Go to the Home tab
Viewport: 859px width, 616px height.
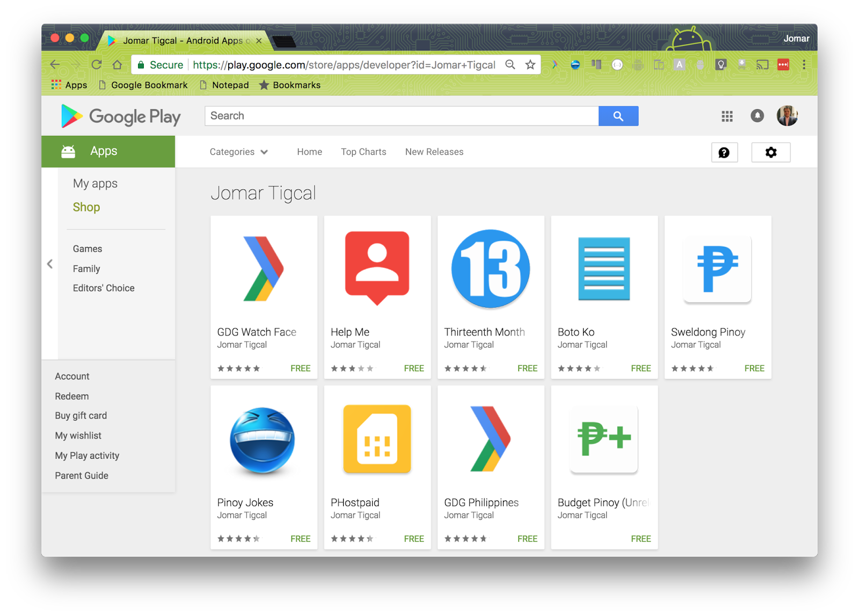click(x=310, y=152)
